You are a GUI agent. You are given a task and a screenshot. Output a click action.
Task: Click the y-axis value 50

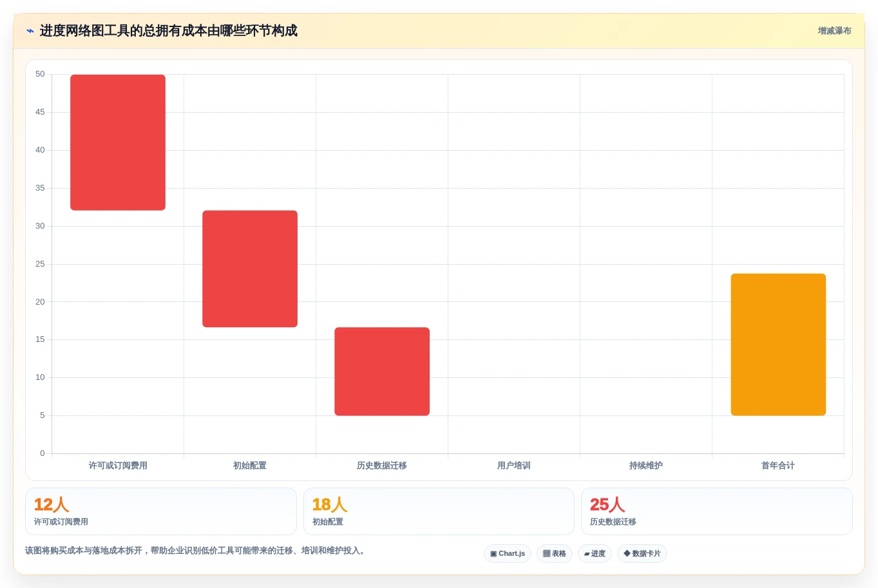[40, 74]
